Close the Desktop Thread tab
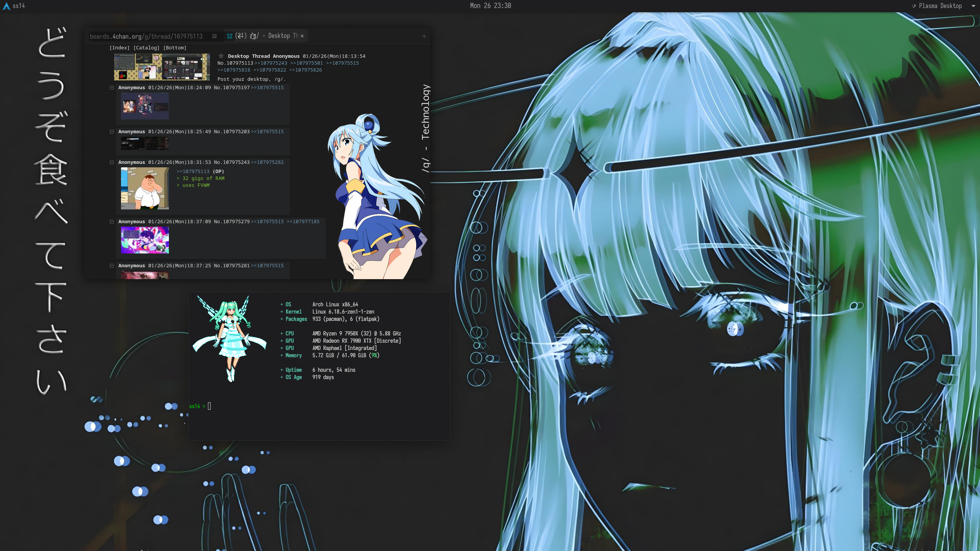This screenshot has width=980, height=551. [x=302, y=36]
